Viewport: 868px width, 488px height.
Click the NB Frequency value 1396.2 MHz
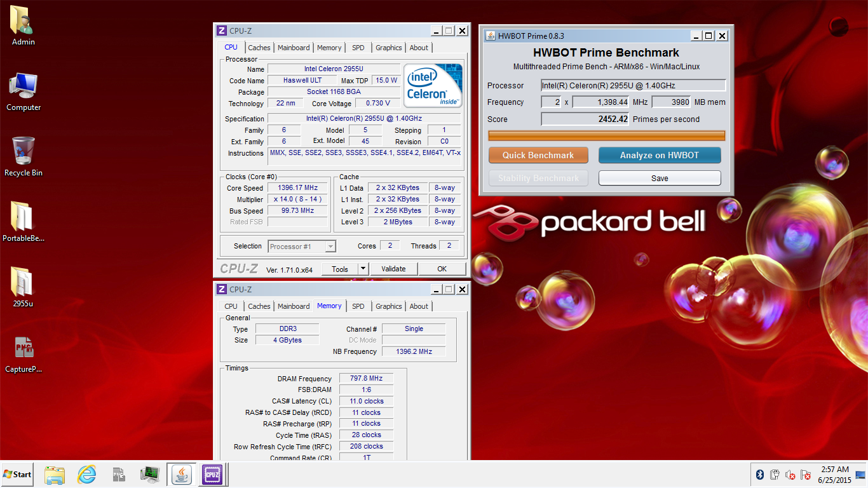click(414, 351)
